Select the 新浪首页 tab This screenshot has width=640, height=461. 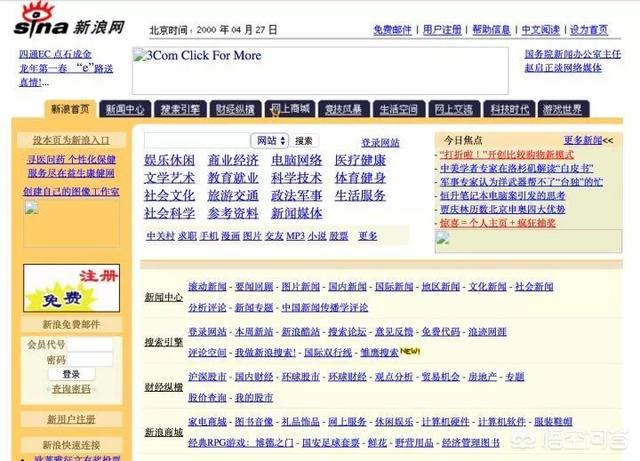pyautogui.click(x=70, y=109)
